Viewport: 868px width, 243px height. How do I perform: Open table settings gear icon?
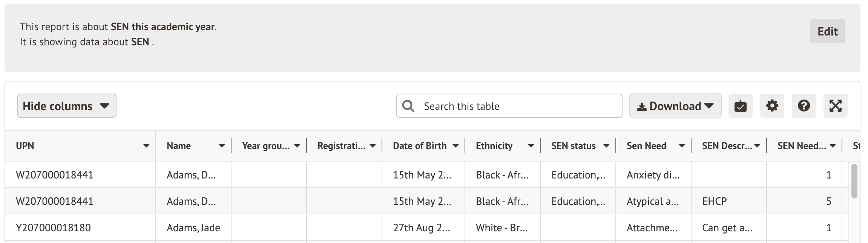[772, 106]
